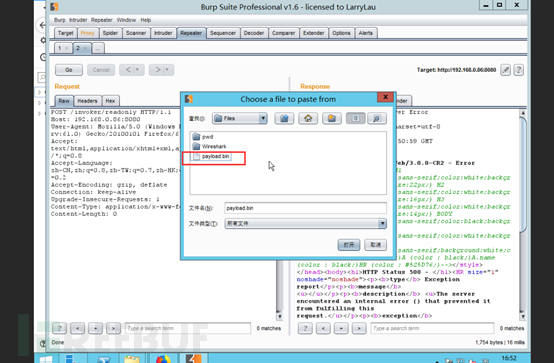This screenshot has width=554, height=363.
Task: Click the cancel button in file dialog
Action: point(375,245)
